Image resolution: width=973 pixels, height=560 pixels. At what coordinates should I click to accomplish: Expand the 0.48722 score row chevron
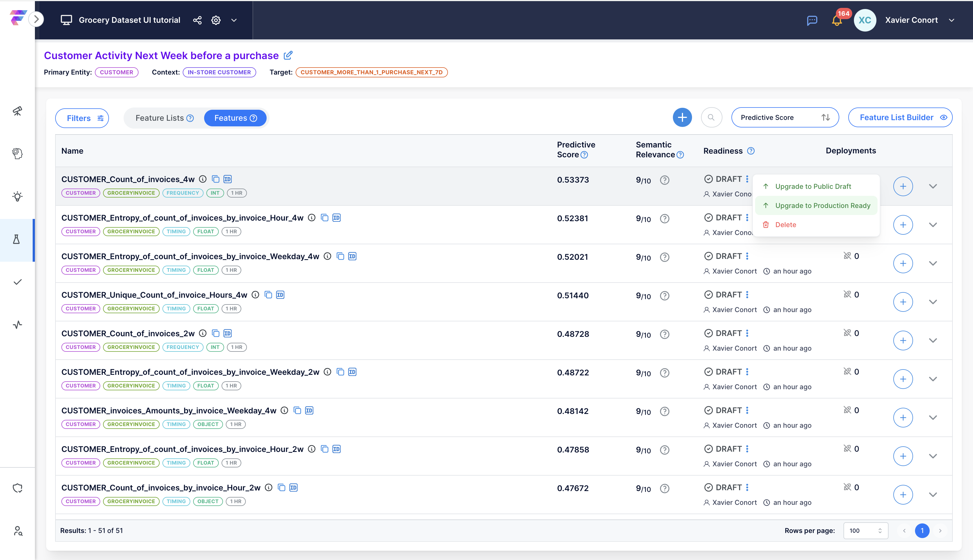[x=933, y=379]
